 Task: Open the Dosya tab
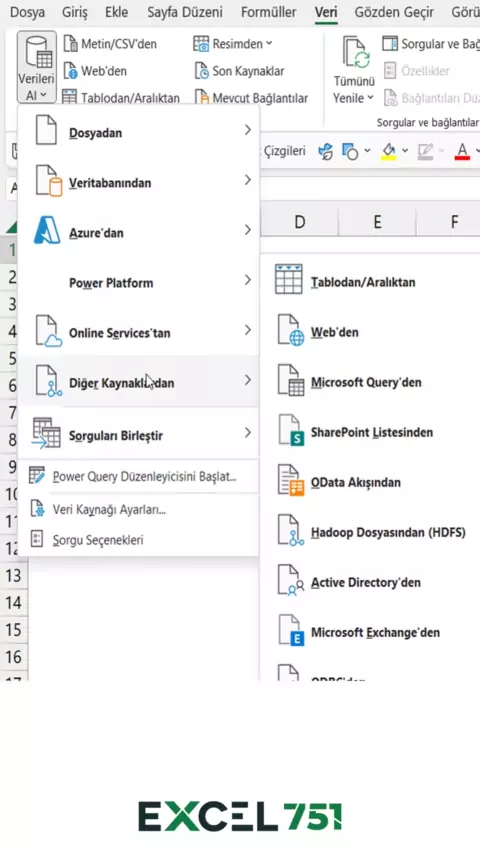(27, 12)
